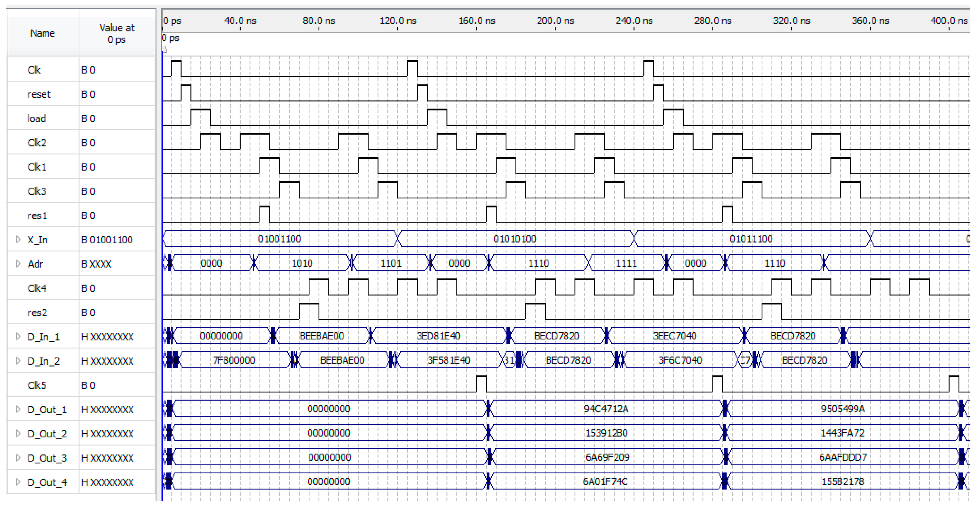
Task: Click the Name column header
Action: 42,33
